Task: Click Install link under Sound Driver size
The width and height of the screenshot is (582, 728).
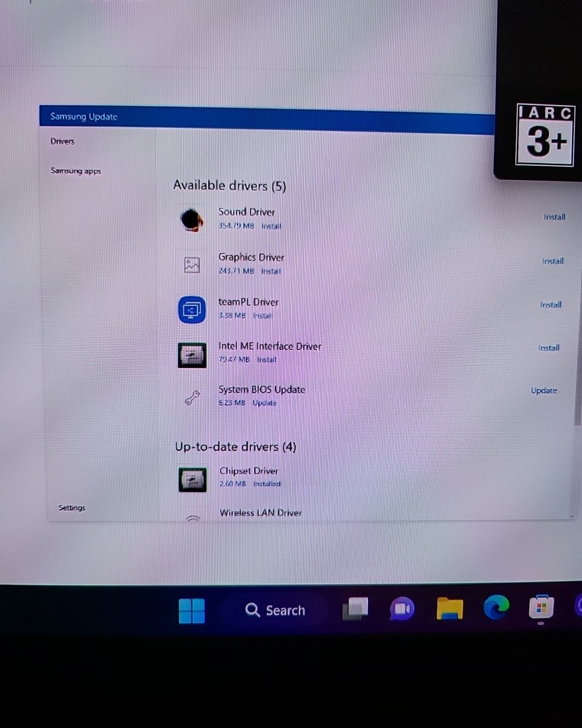Action: [271, 226]
